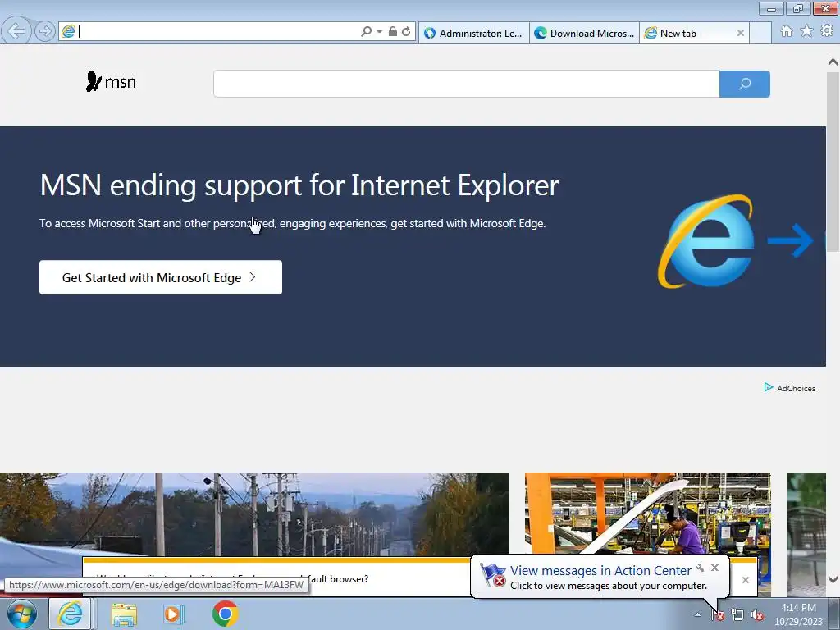Click Get Started with Microsoft Edge button
The height and width of the screenshot is (630, 840).
tap(161, 277)
